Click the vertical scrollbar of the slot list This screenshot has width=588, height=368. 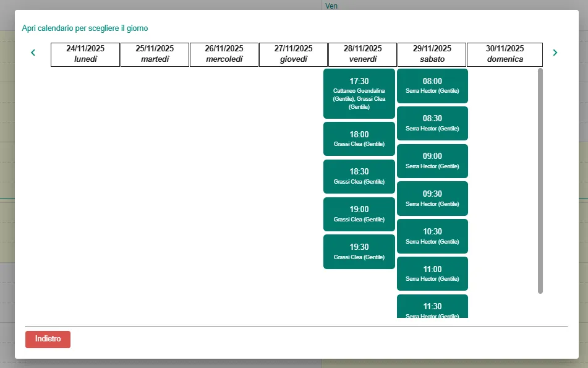pos(540,181)
